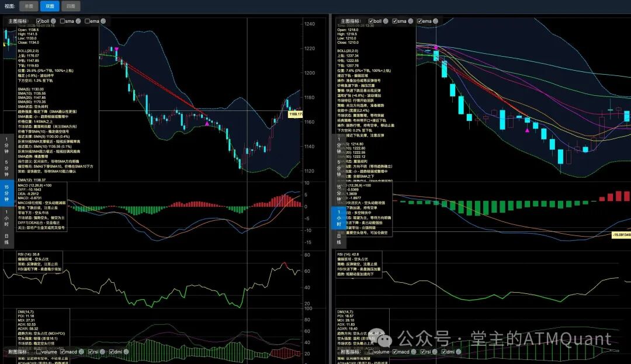631x364 pixels.
Task: Open ema settings gear in right chart
Action: tap(435, 21)
